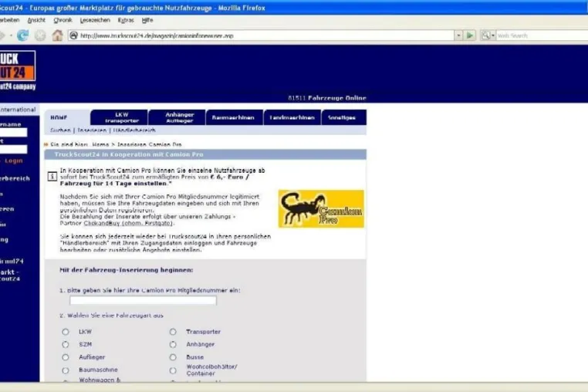Click the Camion Pro scorpion logo
The width and height of the screenshot is (588, 392).
click(321, 208)
